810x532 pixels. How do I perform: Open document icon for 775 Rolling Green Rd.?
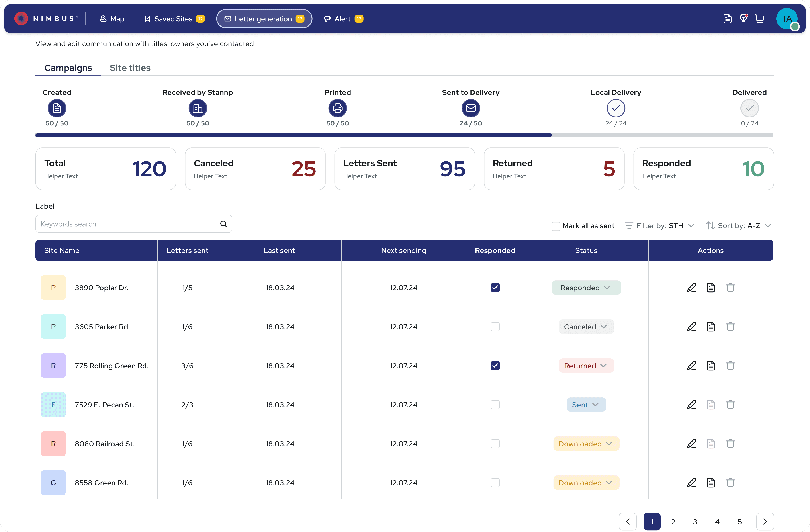point(711,366)
